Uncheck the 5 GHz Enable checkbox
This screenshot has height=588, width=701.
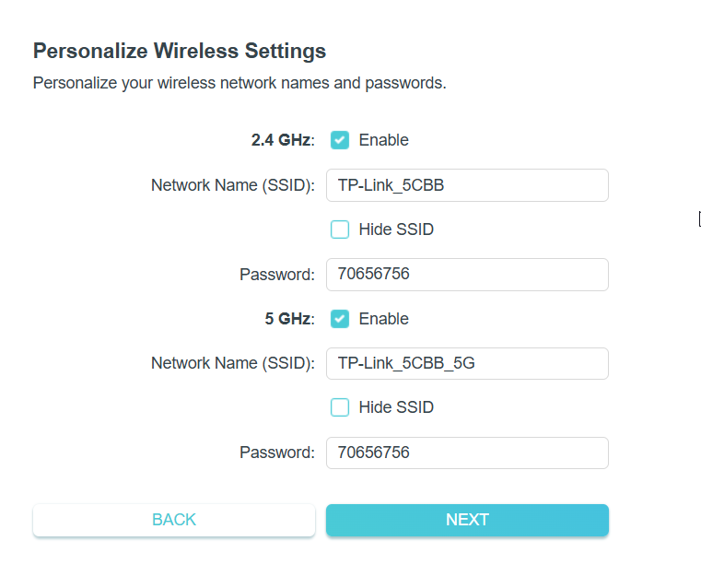[340, 319]
